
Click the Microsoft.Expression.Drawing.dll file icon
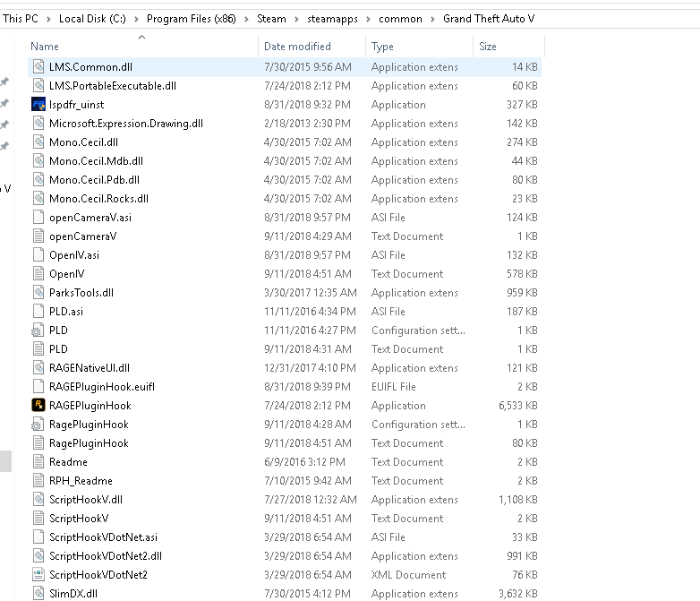point(38,124)
